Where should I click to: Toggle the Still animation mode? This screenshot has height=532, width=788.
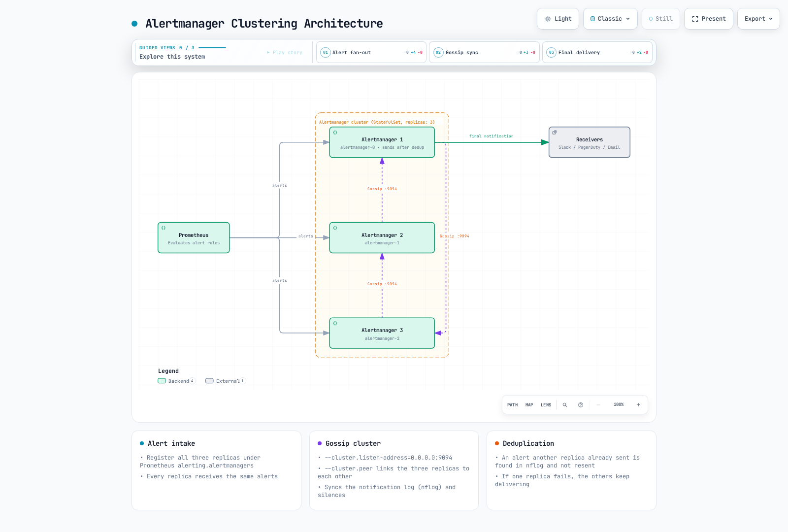(661, 19)
